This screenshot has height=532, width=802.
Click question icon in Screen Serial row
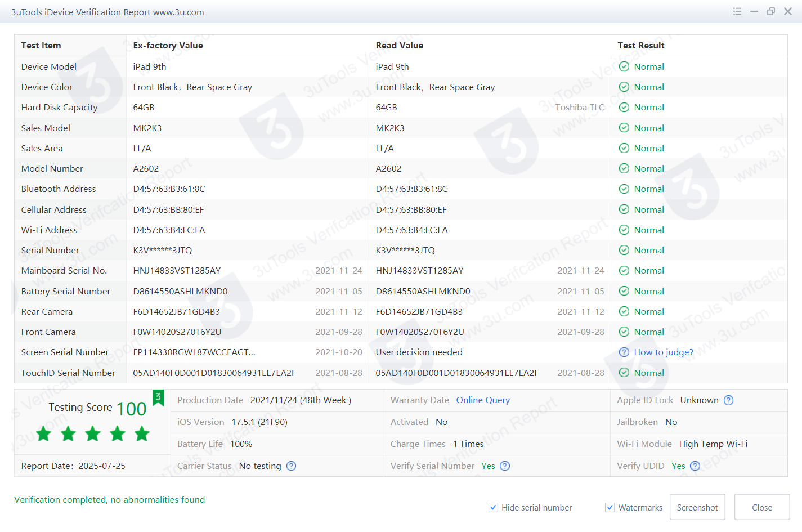point(624,352)
